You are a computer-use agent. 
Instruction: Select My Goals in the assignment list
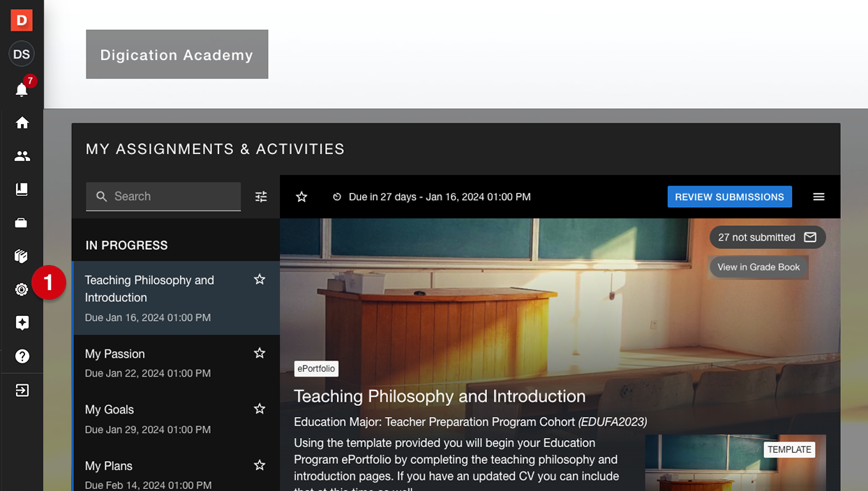click(x=176, y=418)
